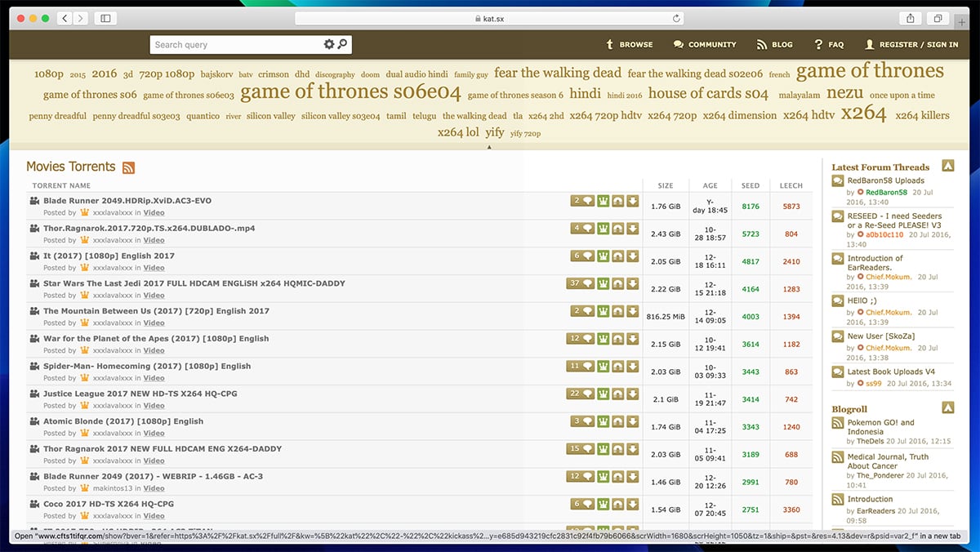
Task: Download the Blade Runner 2049 WEBRIP torrent file
Action: pos(633,476)
